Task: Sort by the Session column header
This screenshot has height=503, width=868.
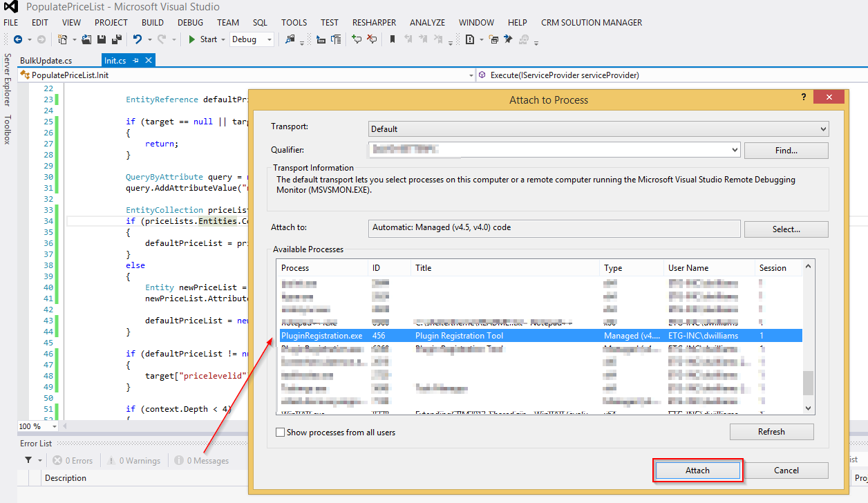Action: click(x=778, y=268)
